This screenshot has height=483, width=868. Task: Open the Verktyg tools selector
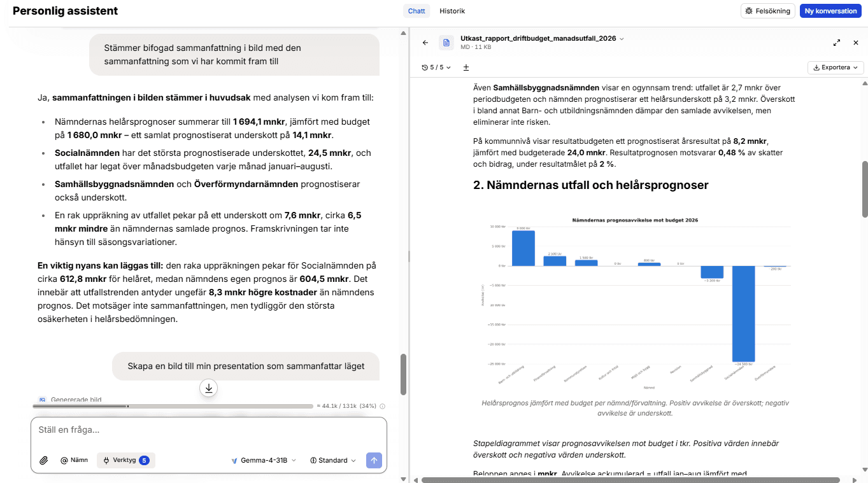click(x=126, y=460)
